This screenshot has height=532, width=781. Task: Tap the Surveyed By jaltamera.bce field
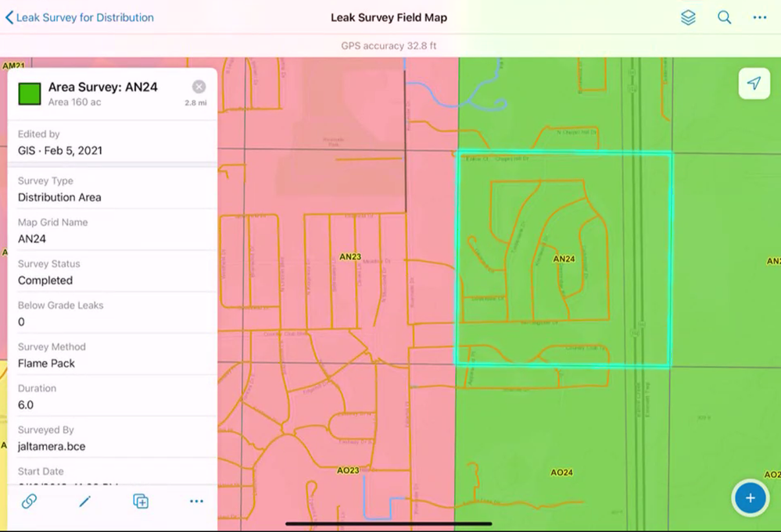(113, 438)
